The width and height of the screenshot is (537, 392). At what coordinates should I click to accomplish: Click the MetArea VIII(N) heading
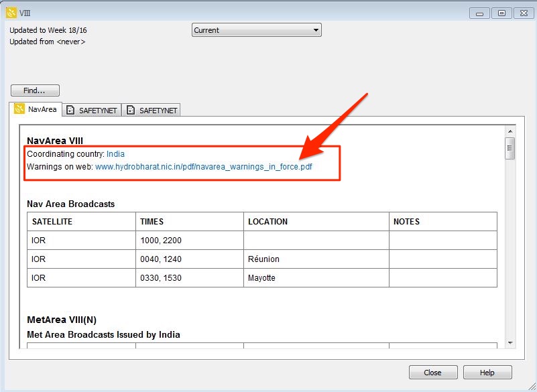click(x=62, y=320)
